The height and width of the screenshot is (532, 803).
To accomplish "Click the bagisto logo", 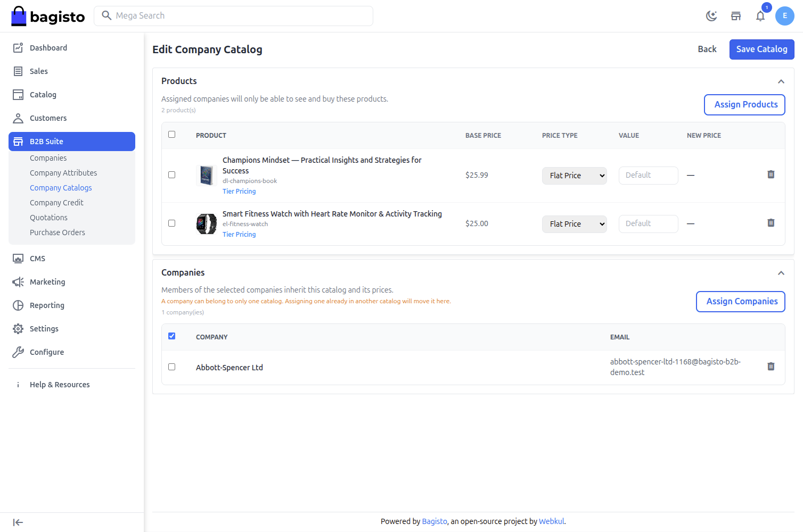I will point(48,16).
